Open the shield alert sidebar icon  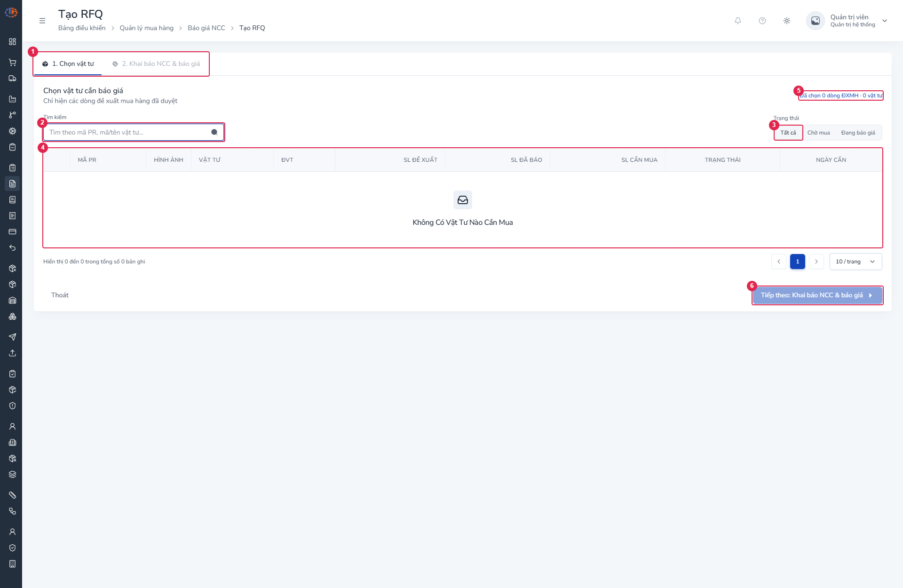pos(13,406)
